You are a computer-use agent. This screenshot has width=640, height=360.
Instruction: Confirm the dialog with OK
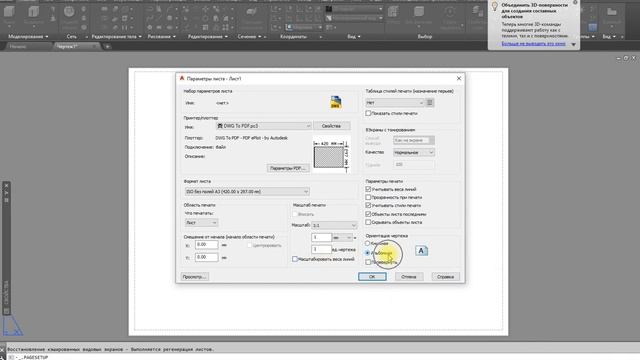(x=372, y=277)
